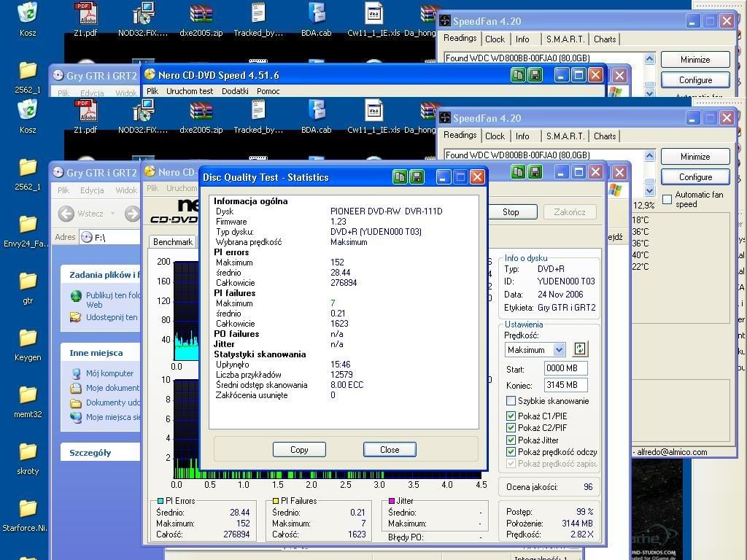This screenshot has width=747, height=560.
Task: Select the gtr folder icon
Action: (x=28, y=281)
